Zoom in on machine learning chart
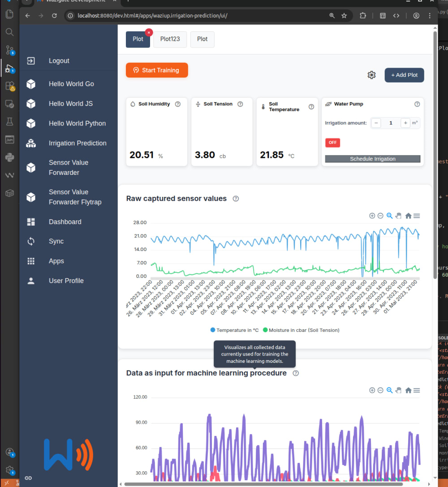The width and height of the screenshot is (448, 487). pyautogui.click(x=372, y=391)
